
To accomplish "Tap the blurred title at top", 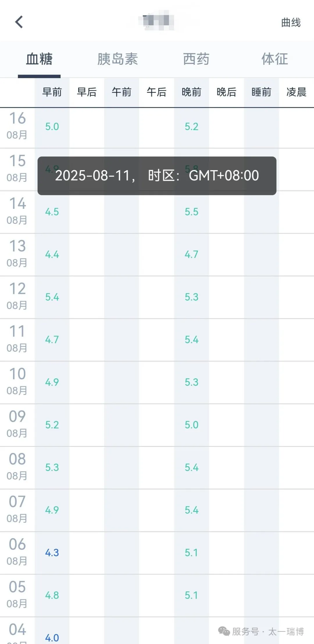I will point(157,21).
